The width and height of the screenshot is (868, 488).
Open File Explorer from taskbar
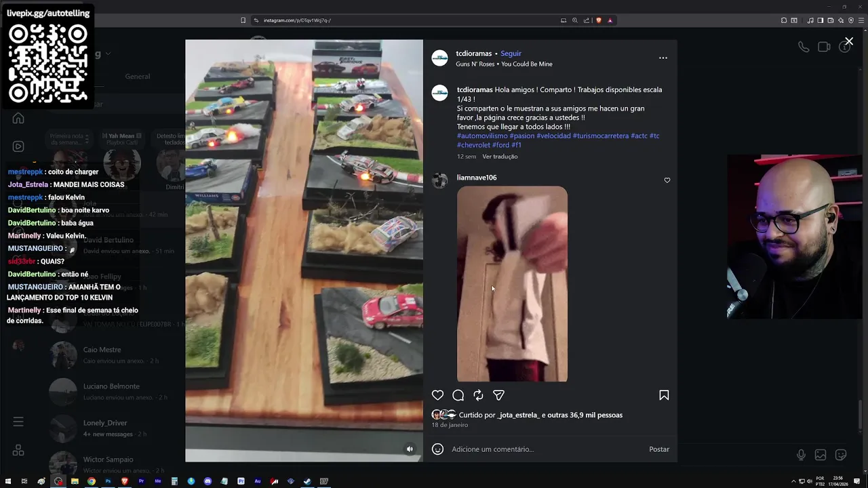(x=75, y=481)
